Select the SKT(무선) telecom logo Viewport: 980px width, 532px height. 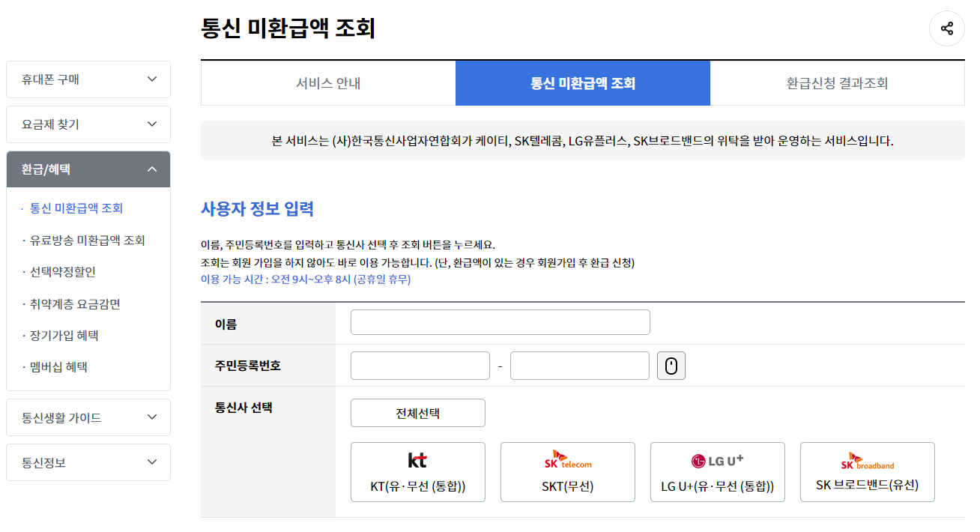[x=567, y=472]
